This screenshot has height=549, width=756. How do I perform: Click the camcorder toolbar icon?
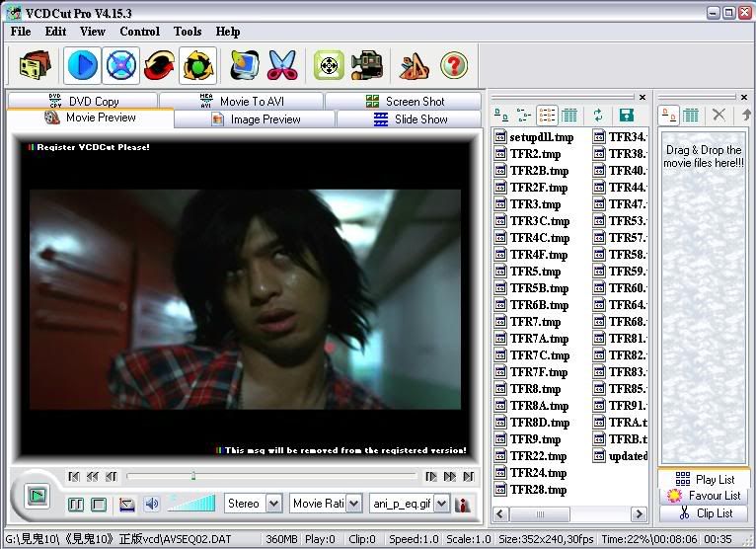click(367, 65)
